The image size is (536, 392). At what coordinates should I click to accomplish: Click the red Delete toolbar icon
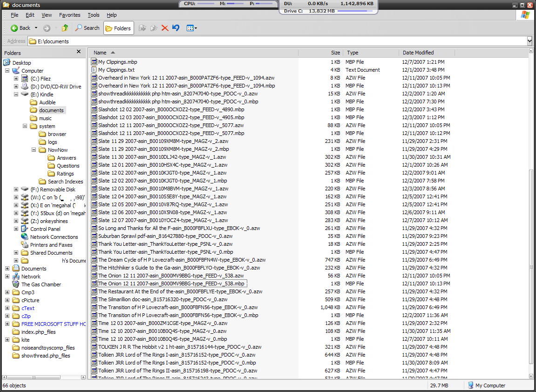(165, 28)
